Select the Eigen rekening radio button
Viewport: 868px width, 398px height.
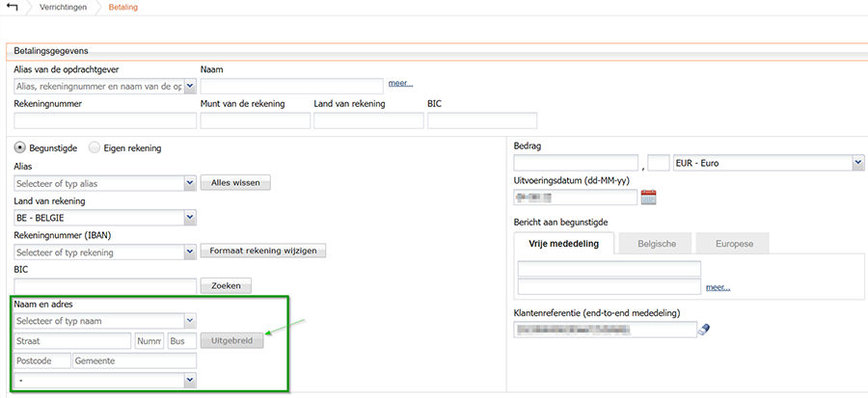point(94,148)
